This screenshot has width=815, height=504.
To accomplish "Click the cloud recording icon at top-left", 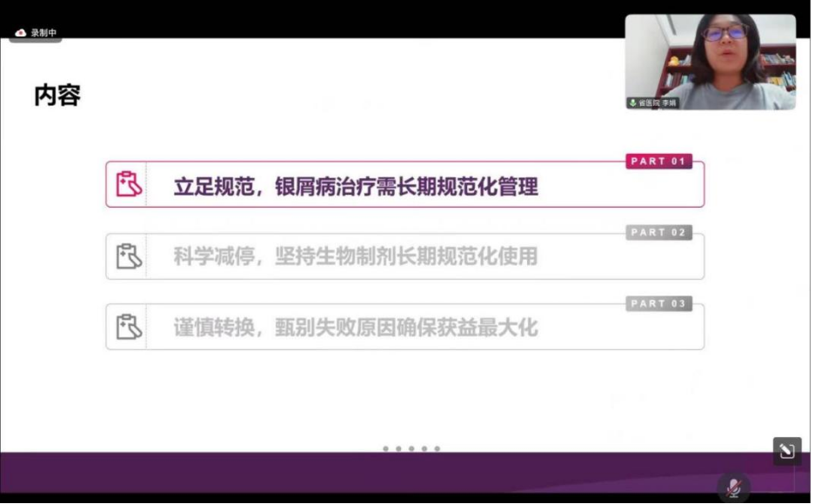I will click(x=21, y=33).
